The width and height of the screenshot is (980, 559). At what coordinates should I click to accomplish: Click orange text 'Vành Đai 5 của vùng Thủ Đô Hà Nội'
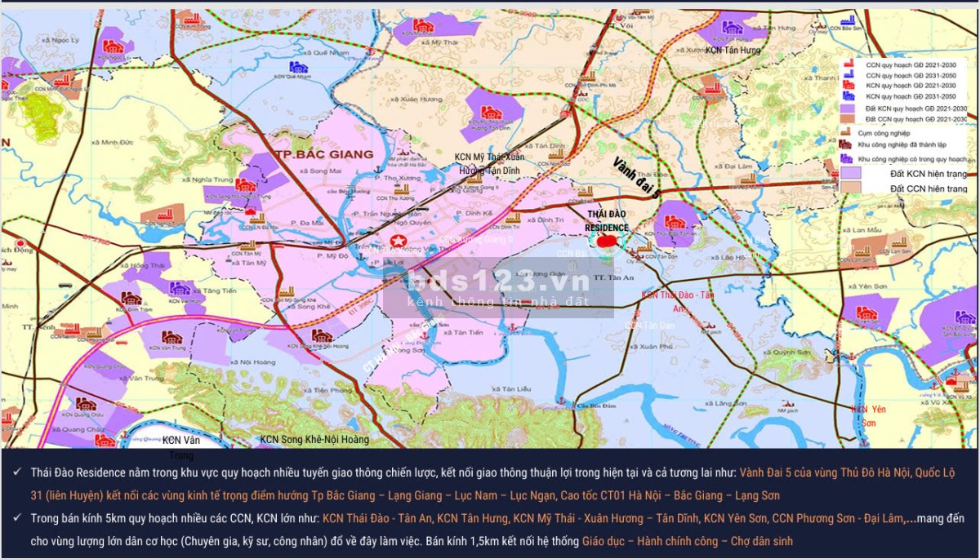point(825,472)
